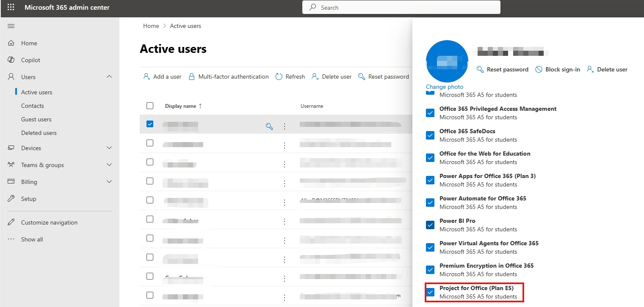Viewport: 644px width, 307px height.
Task: Uncheck Project for Office (Plan E5)
Action: point(430,292)
